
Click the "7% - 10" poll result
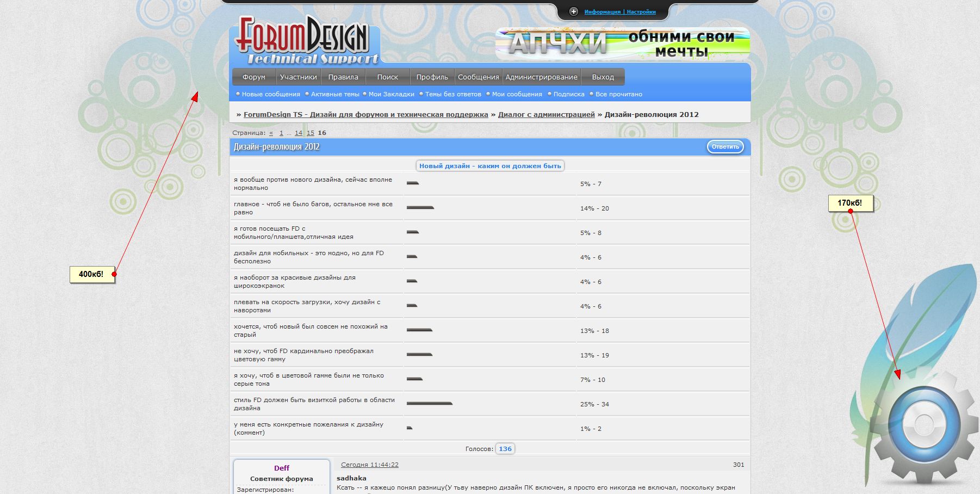(x=593, y=380)
